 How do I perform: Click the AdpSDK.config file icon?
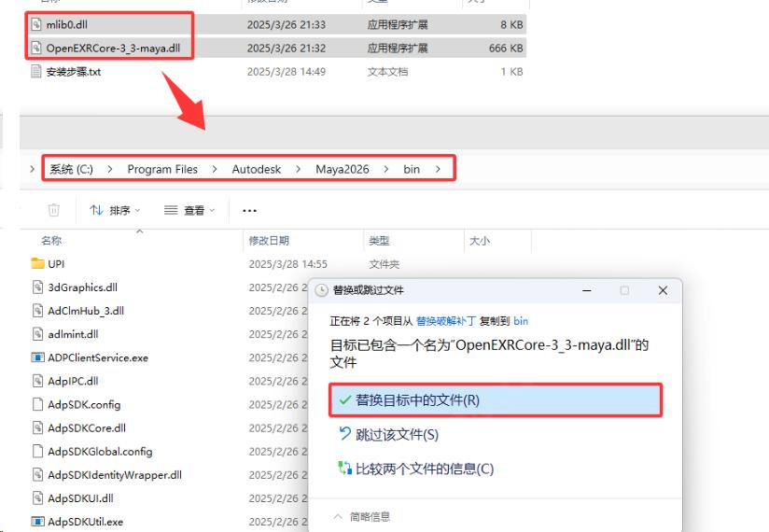point(37,404)
